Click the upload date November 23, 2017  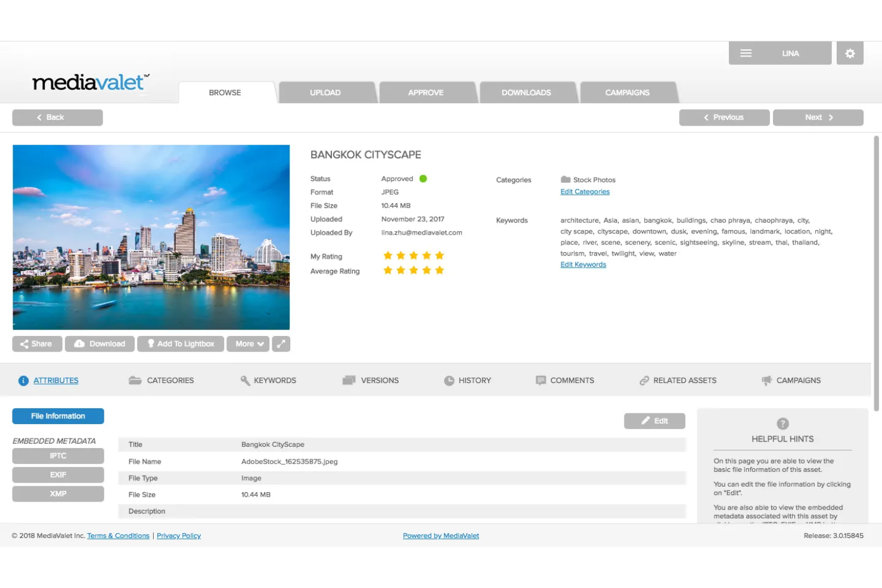[413, 219]
